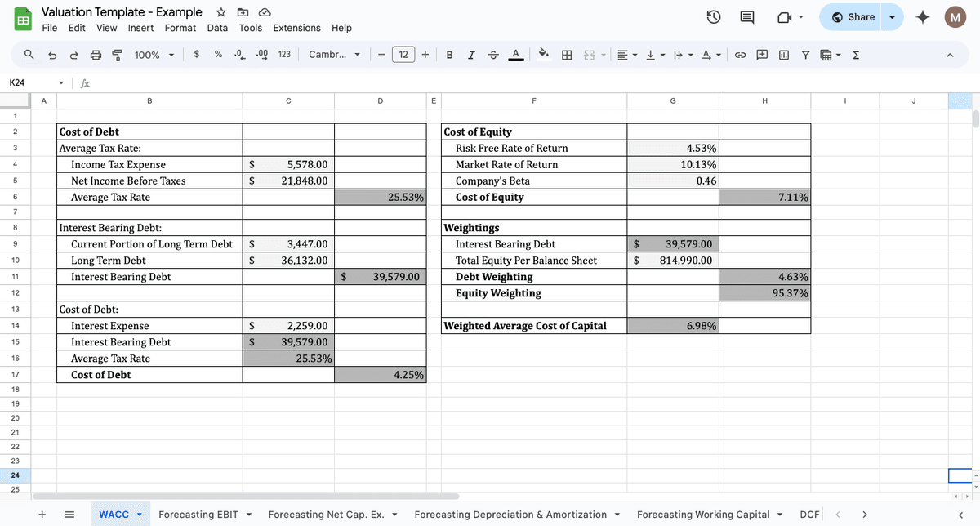Open the Extensions menu

(x=296, y=28)
